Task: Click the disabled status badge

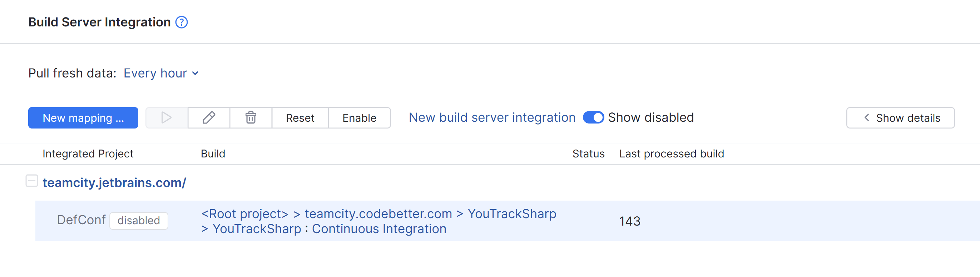Action: 138,221
